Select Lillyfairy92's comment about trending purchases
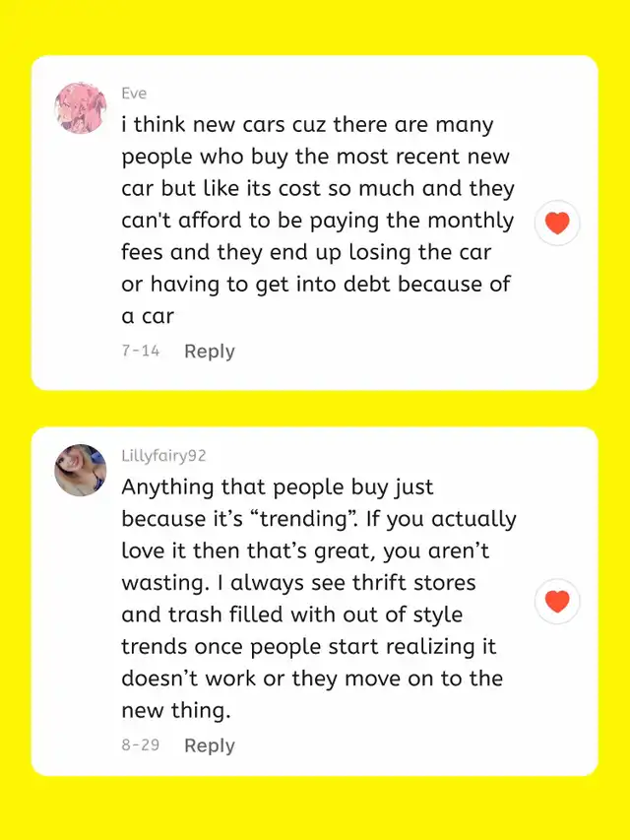 [x=317, y=599]
